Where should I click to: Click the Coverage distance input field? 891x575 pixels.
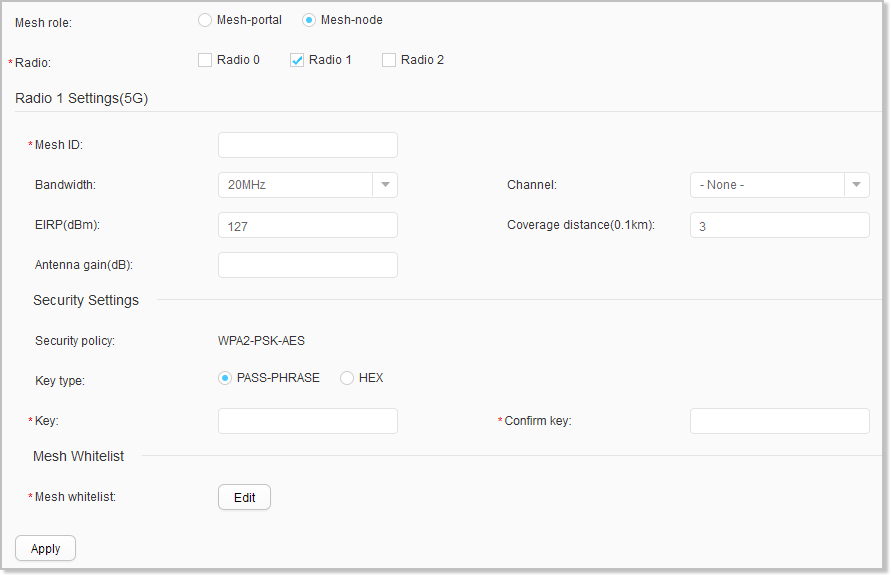(780, 225)
